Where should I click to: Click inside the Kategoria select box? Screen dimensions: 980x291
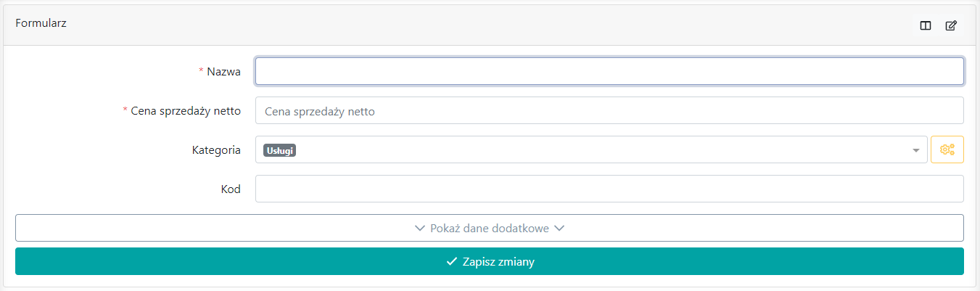[591, 149]
